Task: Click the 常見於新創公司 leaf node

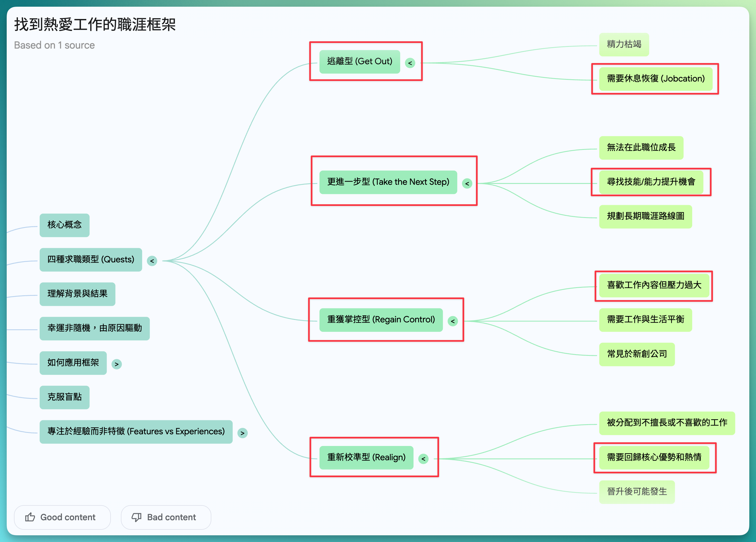Action: (x=637, y=354)
